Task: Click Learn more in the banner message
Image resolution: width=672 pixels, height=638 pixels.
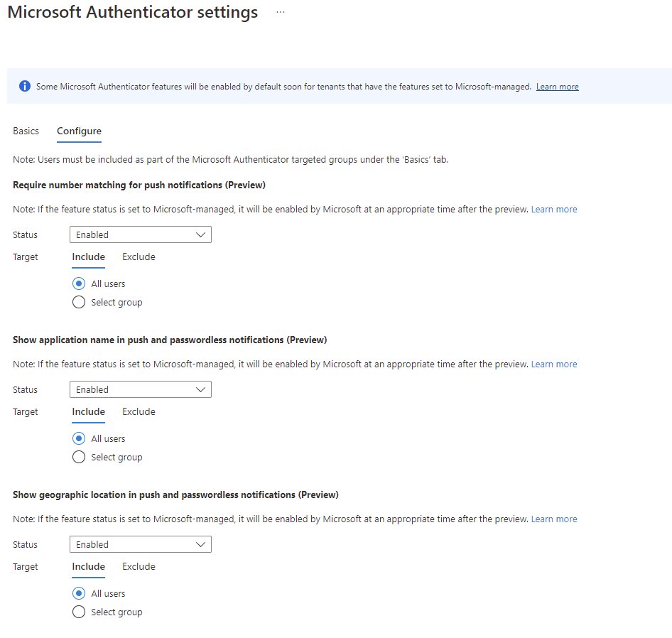Action: (x=557, y=86)
